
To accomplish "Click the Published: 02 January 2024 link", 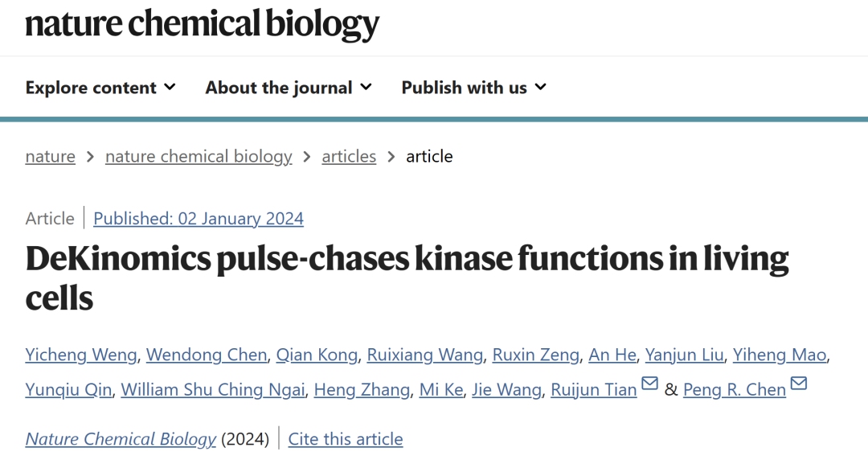I will (199, 218).
